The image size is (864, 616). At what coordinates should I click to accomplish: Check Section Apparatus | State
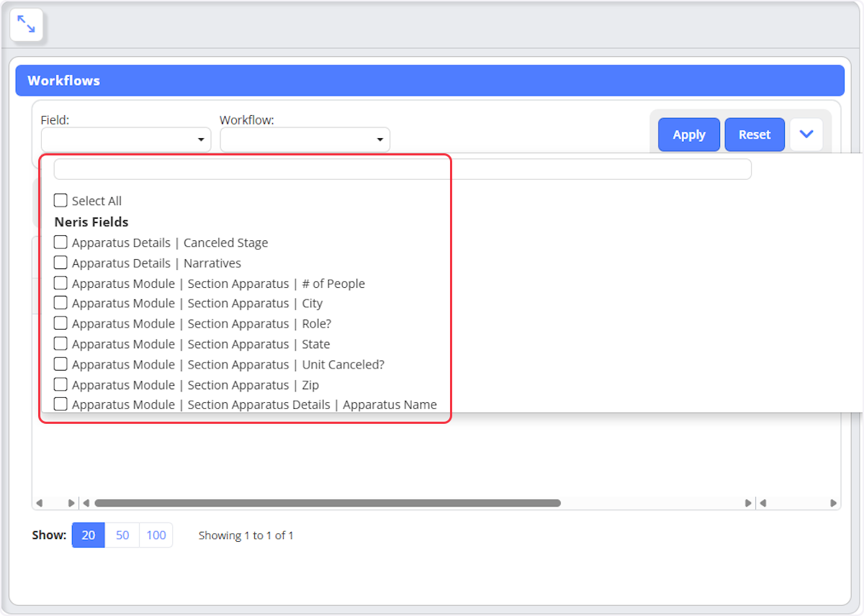60,343
